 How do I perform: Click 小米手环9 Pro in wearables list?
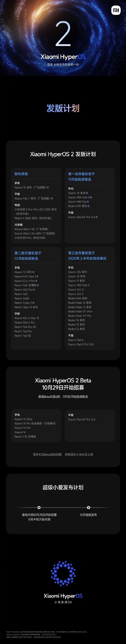pos(30,238)
